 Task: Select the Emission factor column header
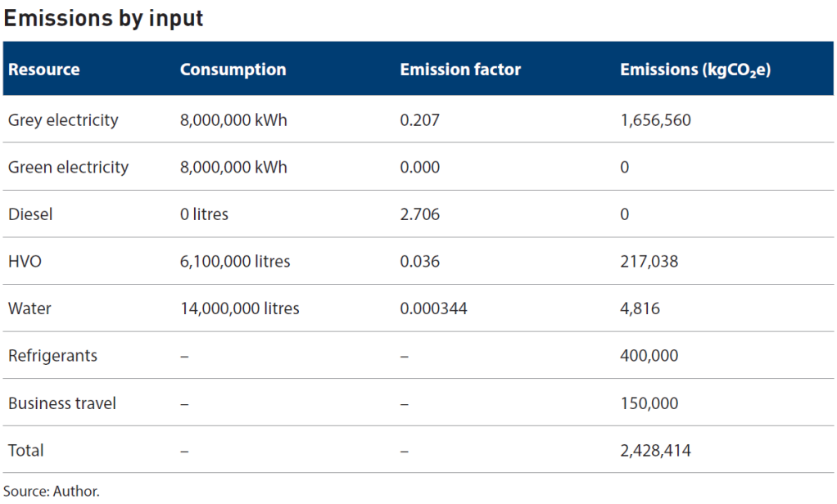click(x=460, y=70)
